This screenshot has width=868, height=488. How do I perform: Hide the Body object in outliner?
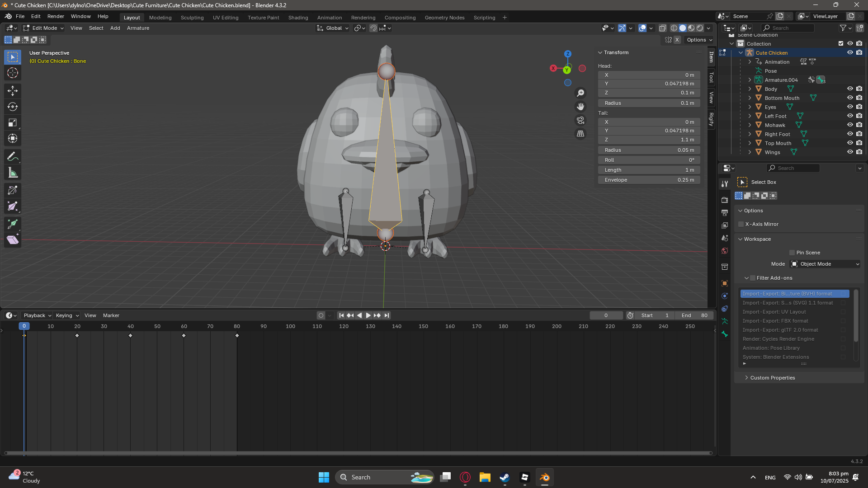(850, 89)
